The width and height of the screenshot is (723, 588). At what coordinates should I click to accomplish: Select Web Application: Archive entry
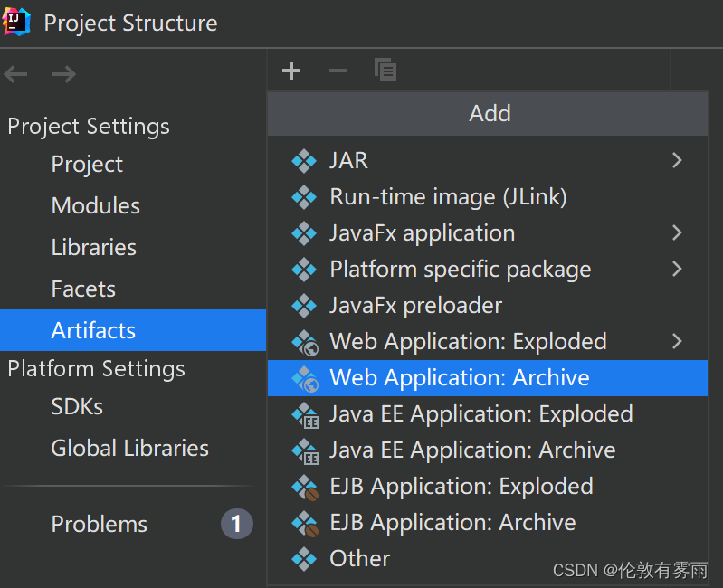click(x=488, y=378)
